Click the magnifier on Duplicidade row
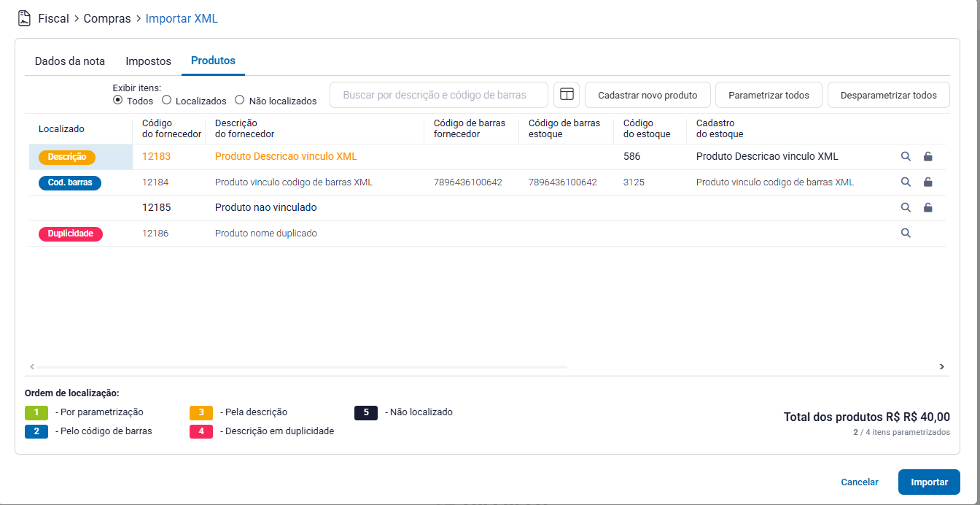 (906, 233)
